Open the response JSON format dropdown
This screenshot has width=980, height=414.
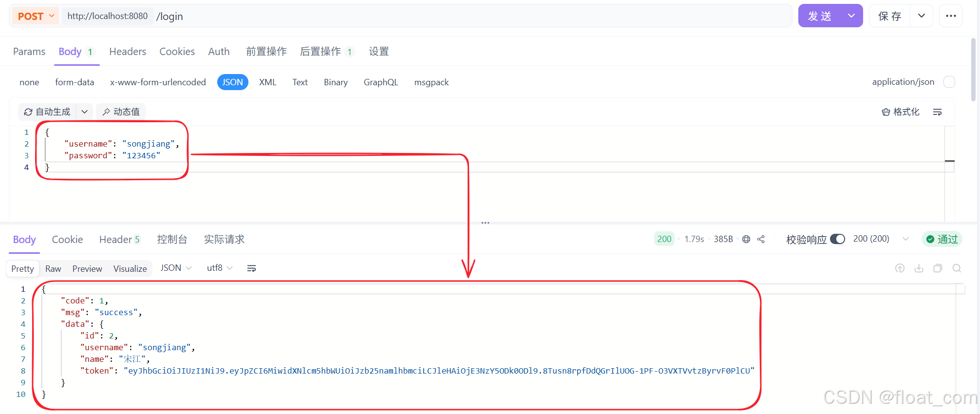[x=176, y=268]
